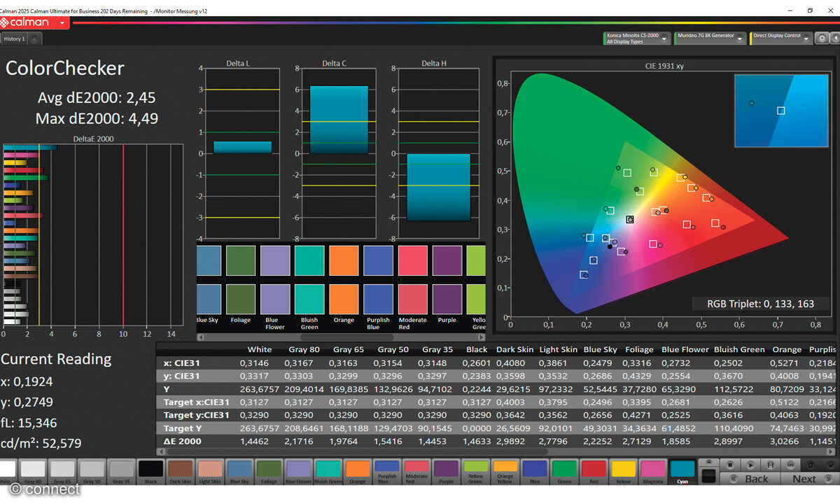The width and height of the screenshot is (840, 504).
Task: Click the 'Bluish Green' column header in data table
Action: tap(738, 349)
